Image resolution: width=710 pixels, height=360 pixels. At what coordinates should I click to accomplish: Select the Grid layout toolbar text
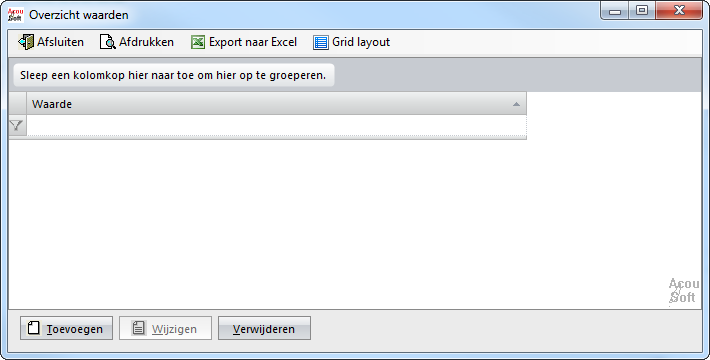361,42
